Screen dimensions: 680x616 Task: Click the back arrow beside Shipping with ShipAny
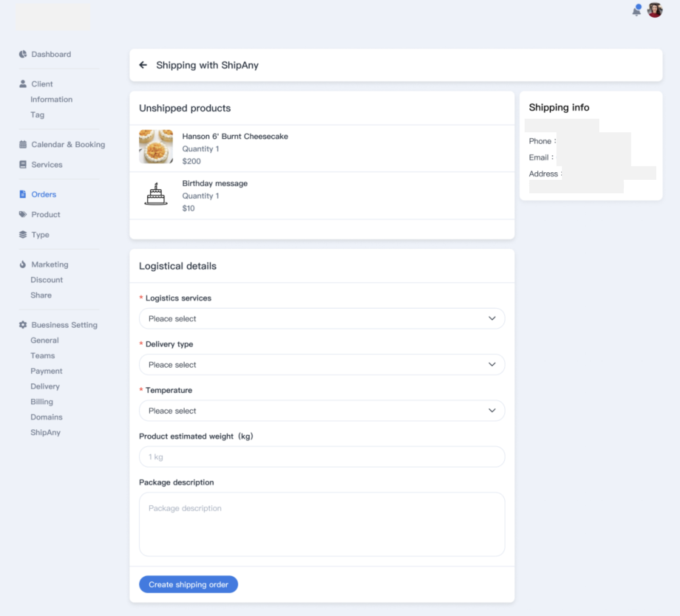143,65
